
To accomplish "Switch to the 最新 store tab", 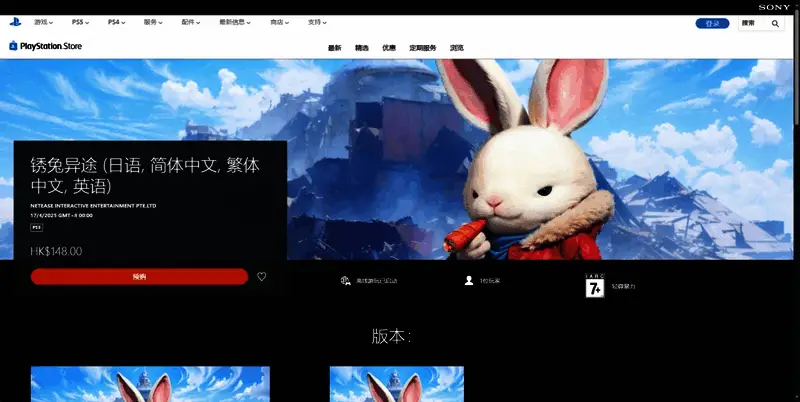I will pos(334,47).
